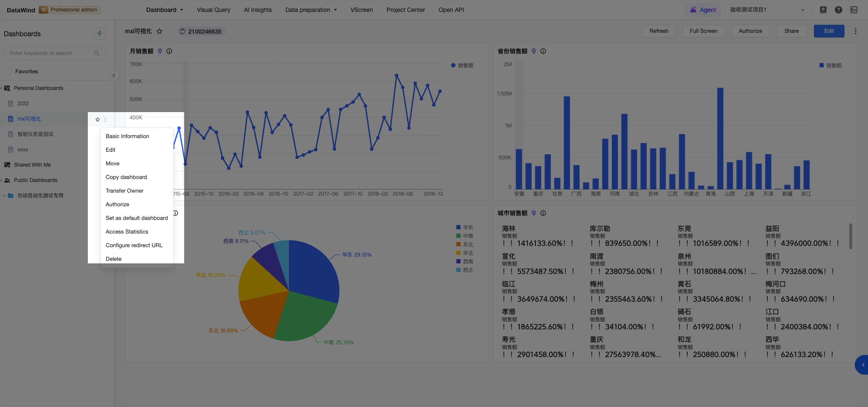
Task: Click the Refresh button
Action: pyautogui.click(x=659, y=31)
